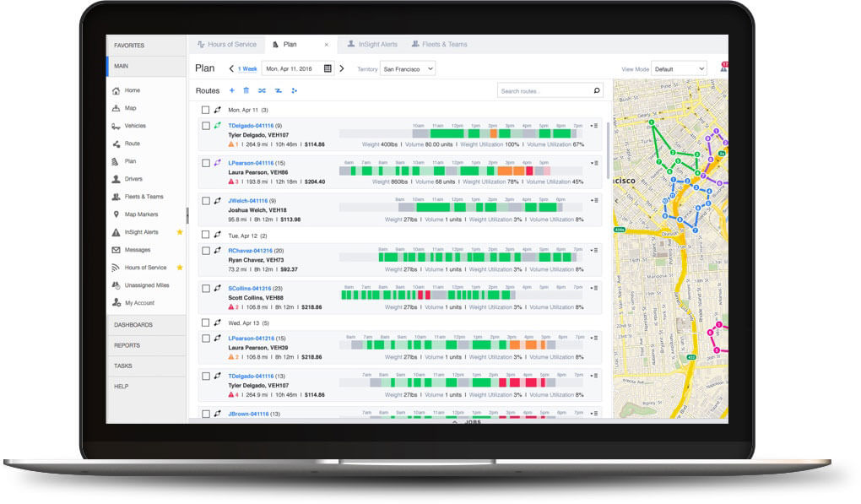Check the Wed, Apr 13 group checkbox

click(205, 322)
